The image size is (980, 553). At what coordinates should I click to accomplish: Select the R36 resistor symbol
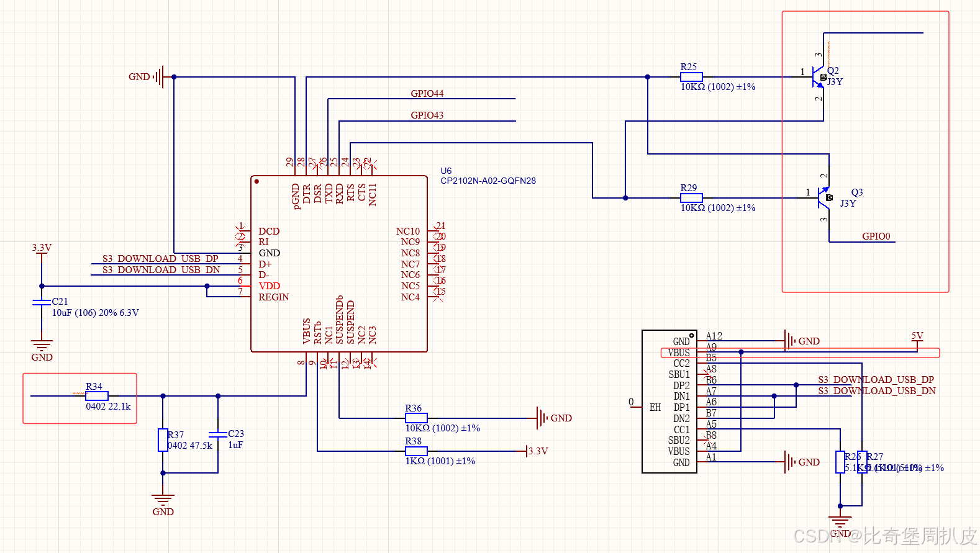pyautogui.click(x=416, y=418)
